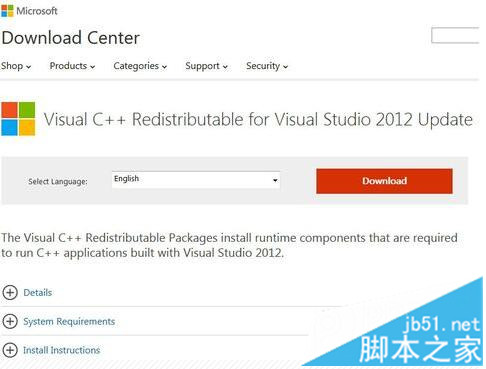Click the red Download button
Viewport: 486px width, 369px height.
(x=384, y=181)
